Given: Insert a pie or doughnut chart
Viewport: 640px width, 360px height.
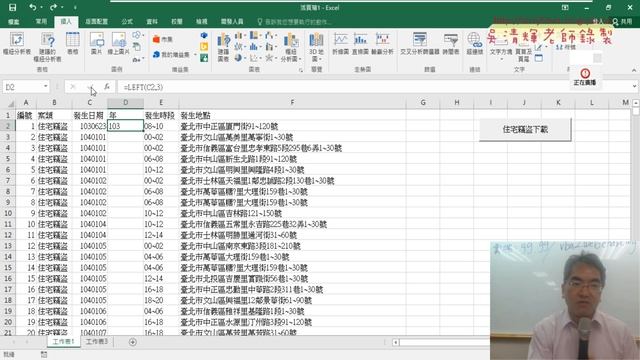Looking at the screenshot, I should point(239,58).
